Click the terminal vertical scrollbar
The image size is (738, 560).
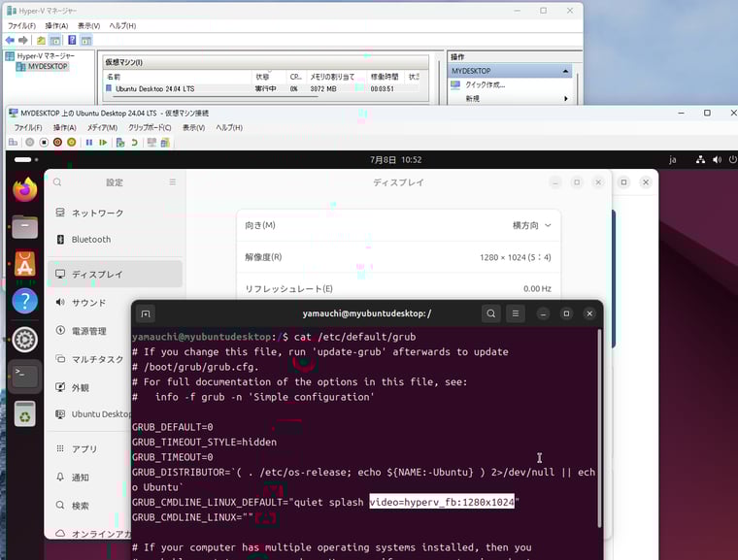tap(599, 428)
